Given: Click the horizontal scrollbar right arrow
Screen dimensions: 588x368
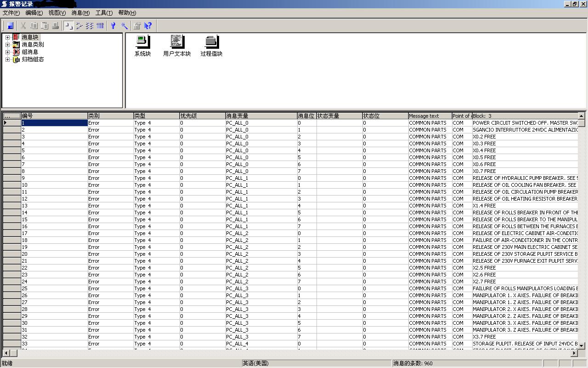Looking at the screenshot, I should pyautogui.click(x=574, y=353).
